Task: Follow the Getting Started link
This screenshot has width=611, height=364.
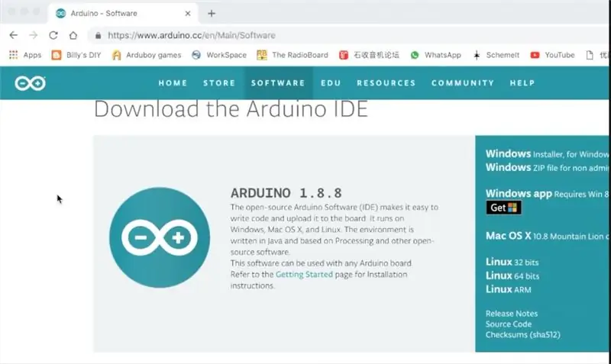Action: (x=304, y=275)
